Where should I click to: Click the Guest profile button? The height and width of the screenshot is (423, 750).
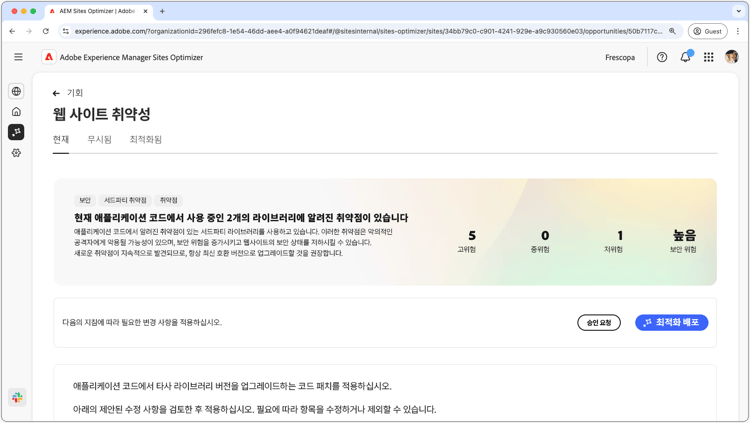707,31
